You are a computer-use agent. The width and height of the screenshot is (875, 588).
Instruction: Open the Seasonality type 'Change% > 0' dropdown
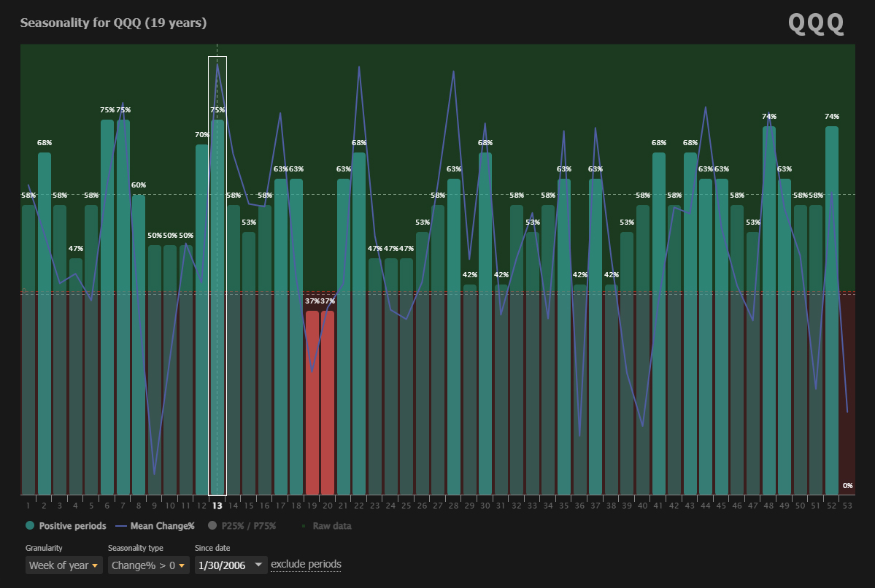(x=148, y=565)
